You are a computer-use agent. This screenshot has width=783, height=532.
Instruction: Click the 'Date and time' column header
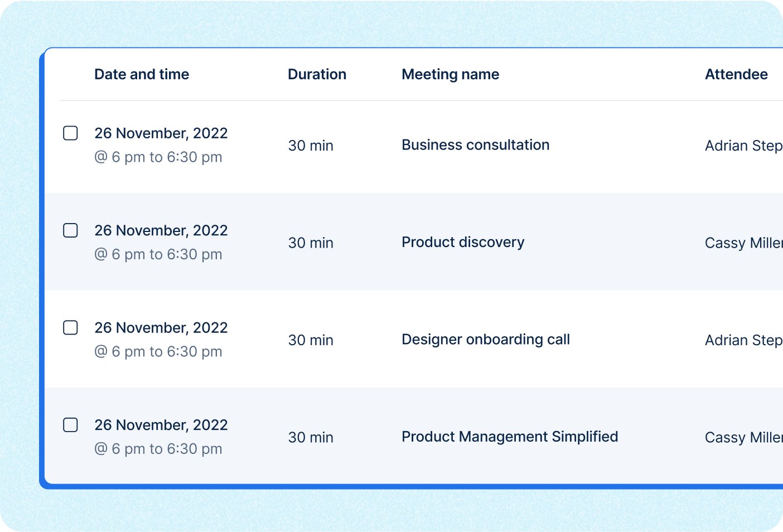[142, 74]
